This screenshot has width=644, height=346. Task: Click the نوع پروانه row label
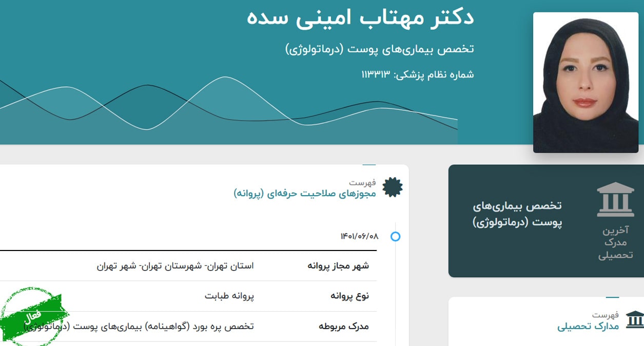tap(349, 296)
